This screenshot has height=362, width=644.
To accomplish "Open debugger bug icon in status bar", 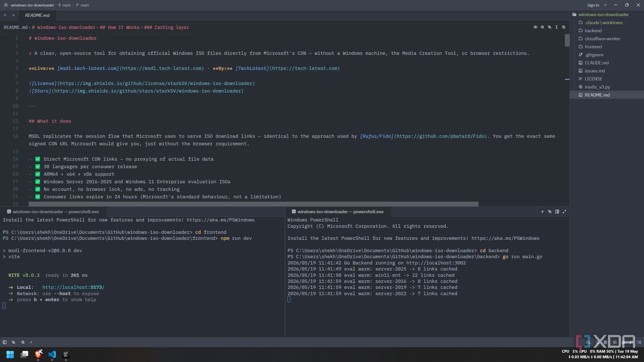I will point(606,342).
